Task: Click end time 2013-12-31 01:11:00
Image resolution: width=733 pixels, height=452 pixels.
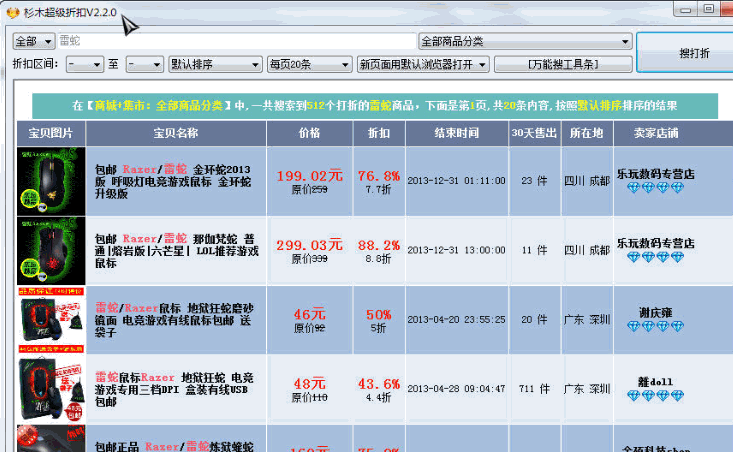Action: (457, 181)
